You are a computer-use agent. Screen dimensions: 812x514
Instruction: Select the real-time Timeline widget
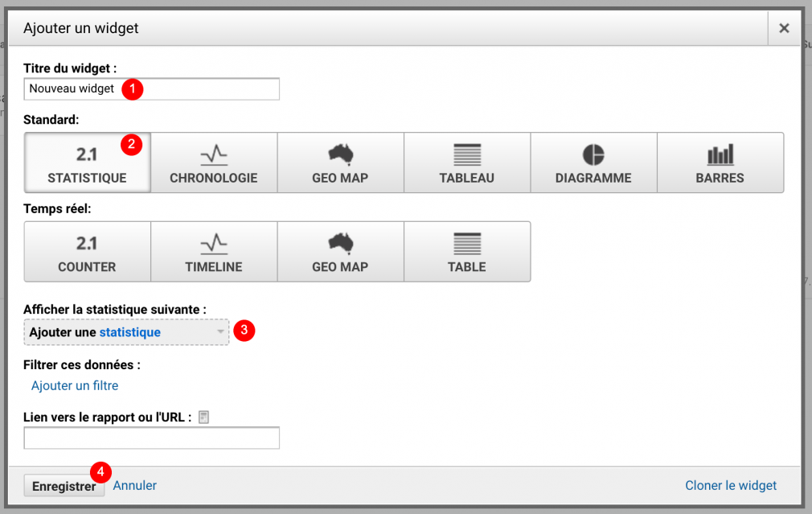pyautogui.click(x=214, y=252)
